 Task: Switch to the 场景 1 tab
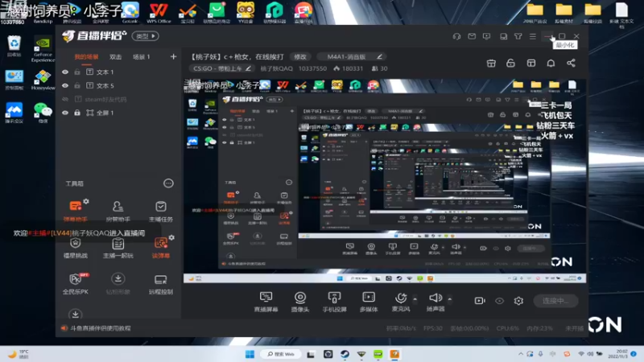click(142, 56)
